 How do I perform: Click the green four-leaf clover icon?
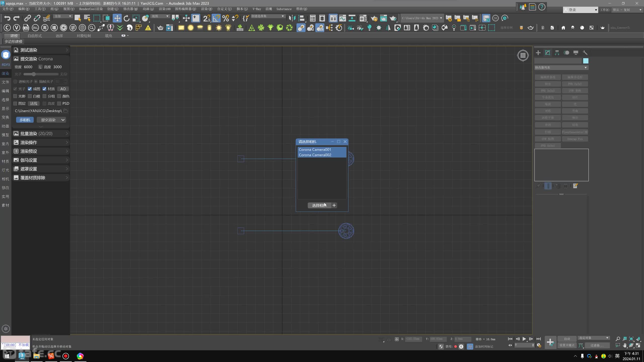click(261, 28)
